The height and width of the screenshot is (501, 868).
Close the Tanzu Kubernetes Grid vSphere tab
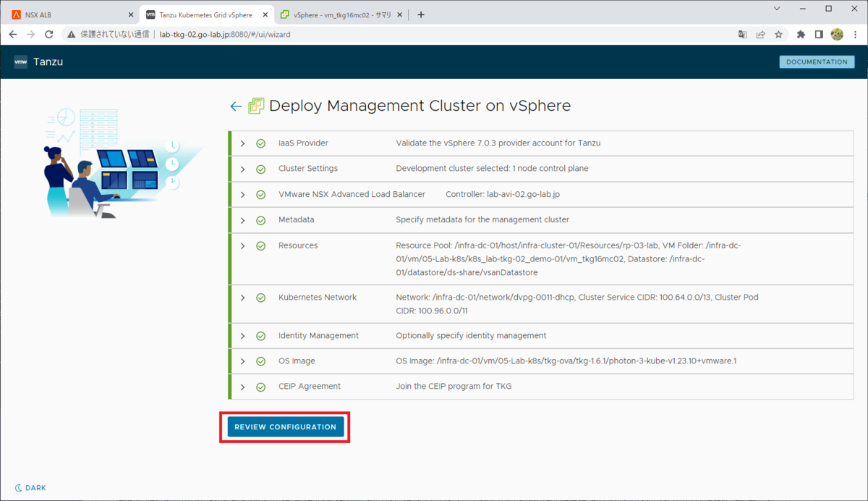pyautogui.click(x=265, y=14)
